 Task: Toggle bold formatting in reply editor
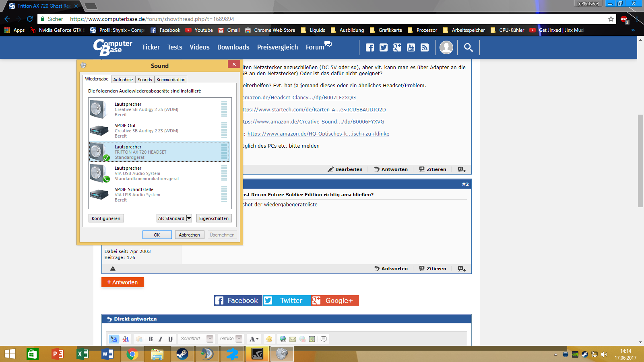151,339
